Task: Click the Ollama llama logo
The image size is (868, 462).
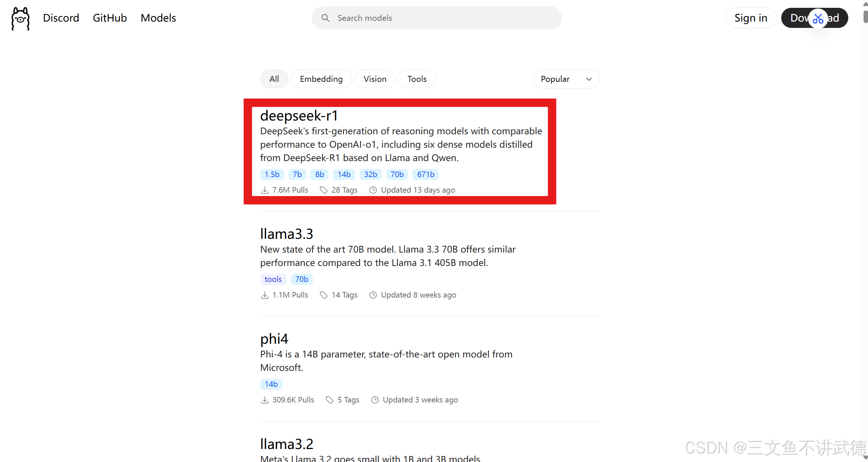Action: click(x=20, y=18)
